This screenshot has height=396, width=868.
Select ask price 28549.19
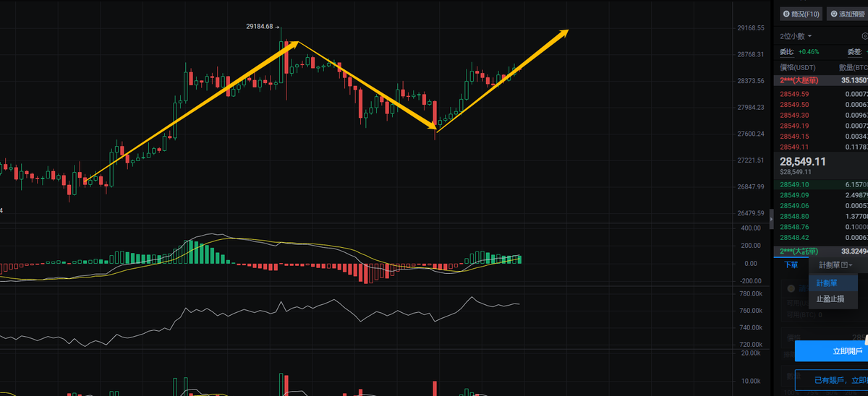(x=794, y=126)
